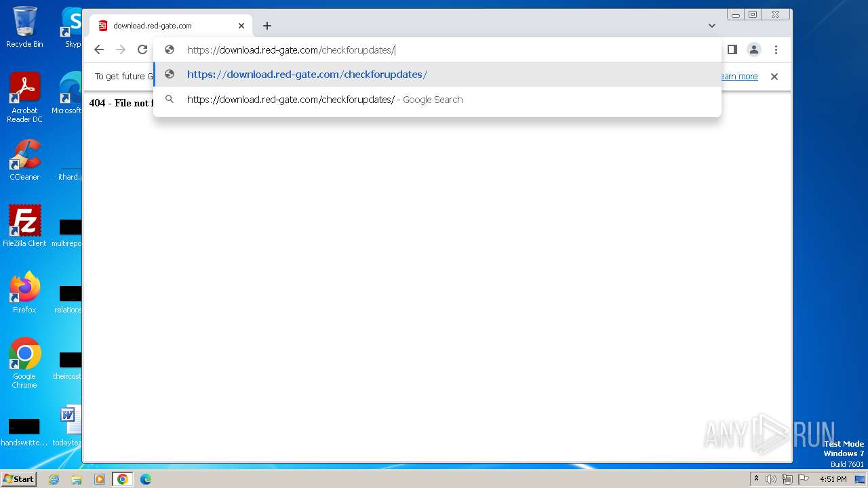Image resolution: width=868 pixels, height=488 pixels.
Task: Open File Explorer in the taskbar
Action: click(77, 479)
